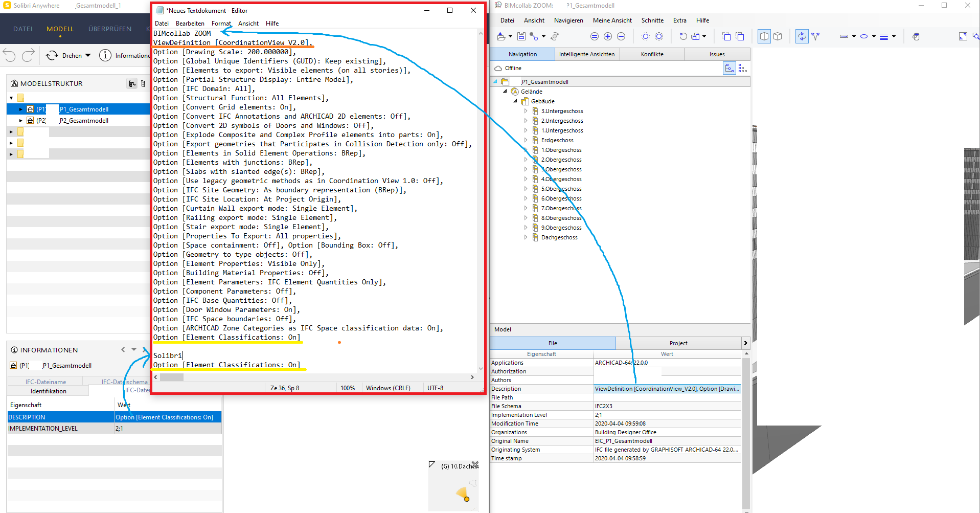Click the Editor vertical scrollbar down arrow
Viewport: 980px width, 513px height.
(481, 368)
